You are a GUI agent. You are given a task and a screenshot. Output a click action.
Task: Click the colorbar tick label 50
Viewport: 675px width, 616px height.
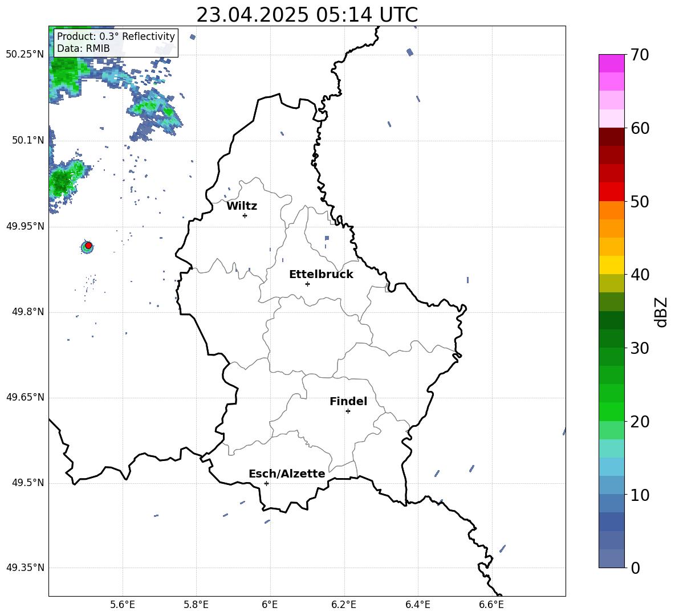pyautogui.click(x=640, y=201)
